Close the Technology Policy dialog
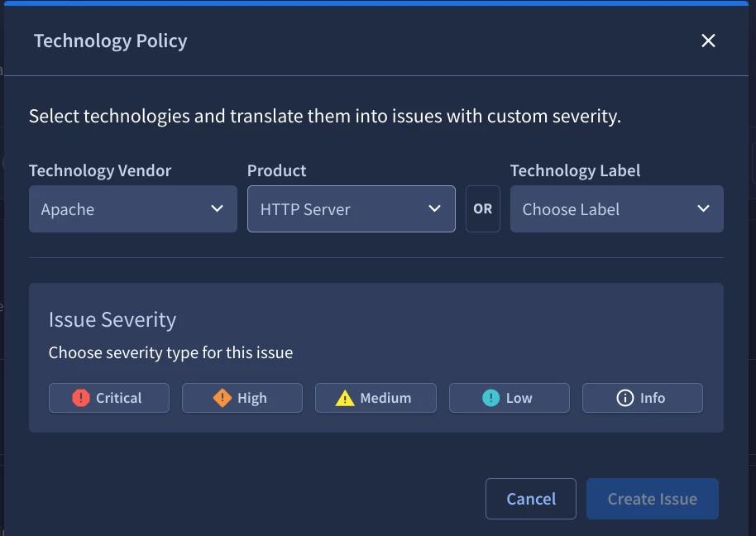The width and height of the screenshot is (756, 536). (708, 41)
